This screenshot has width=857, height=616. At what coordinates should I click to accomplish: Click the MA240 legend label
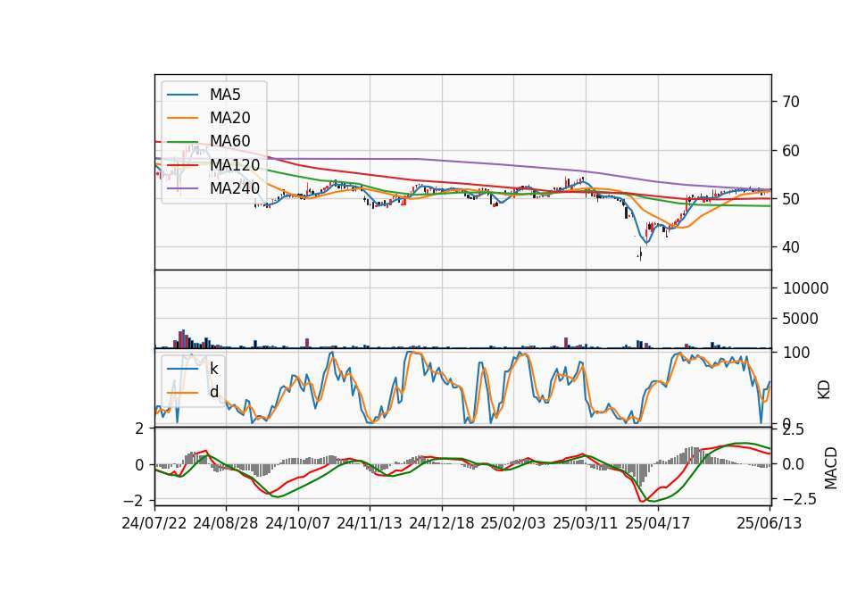(x=235, y=188)
